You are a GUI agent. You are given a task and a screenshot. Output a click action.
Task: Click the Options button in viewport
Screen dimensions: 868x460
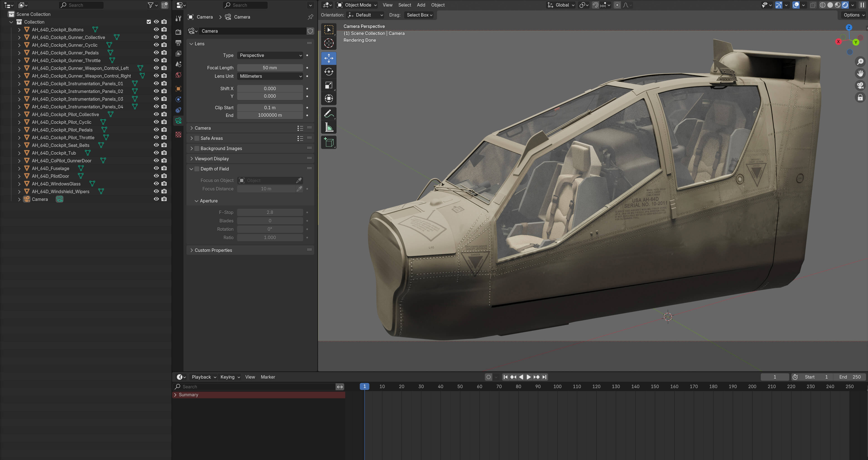pyautogui.click(x=854, y=15)
